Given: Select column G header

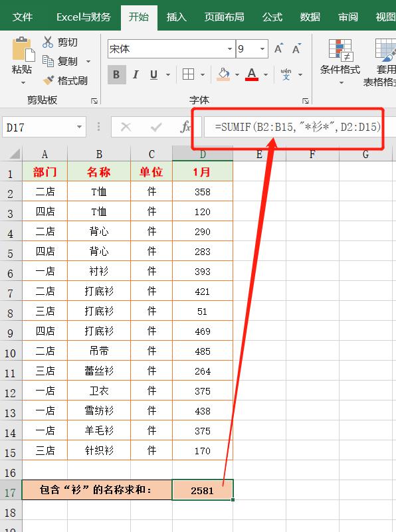Looking at the screenshot, I should coord(365,154).
